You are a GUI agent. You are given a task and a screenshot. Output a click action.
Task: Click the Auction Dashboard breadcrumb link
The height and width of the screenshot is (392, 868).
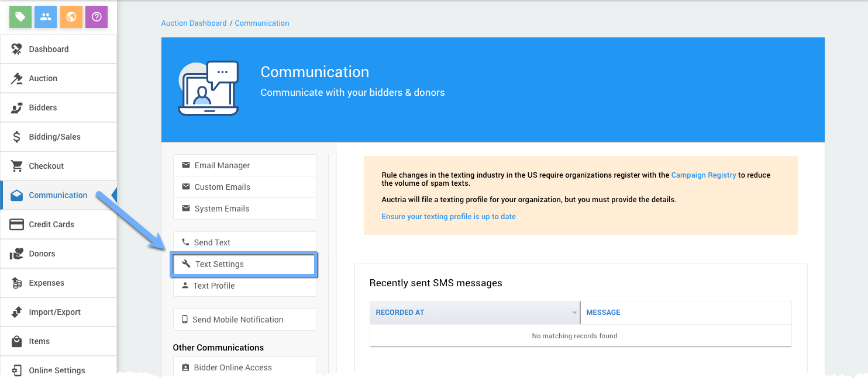pyautogui.click(x=194, y=23)
